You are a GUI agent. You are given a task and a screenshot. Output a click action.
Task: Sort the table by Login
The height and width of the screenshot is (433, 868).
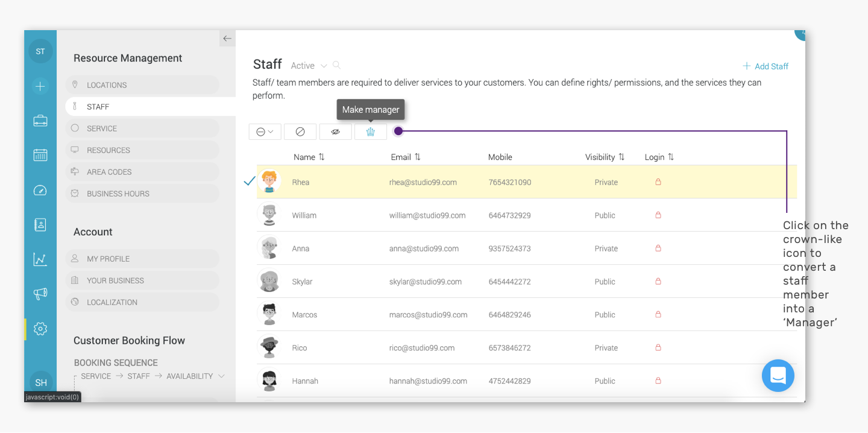[659, 157]
